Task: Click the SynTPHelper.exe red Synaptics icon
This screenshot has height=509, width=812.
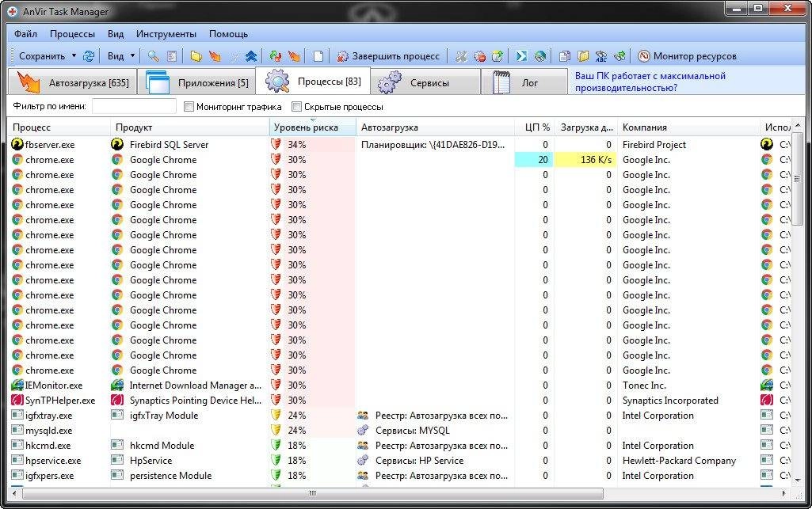Action: pos(17,400)
